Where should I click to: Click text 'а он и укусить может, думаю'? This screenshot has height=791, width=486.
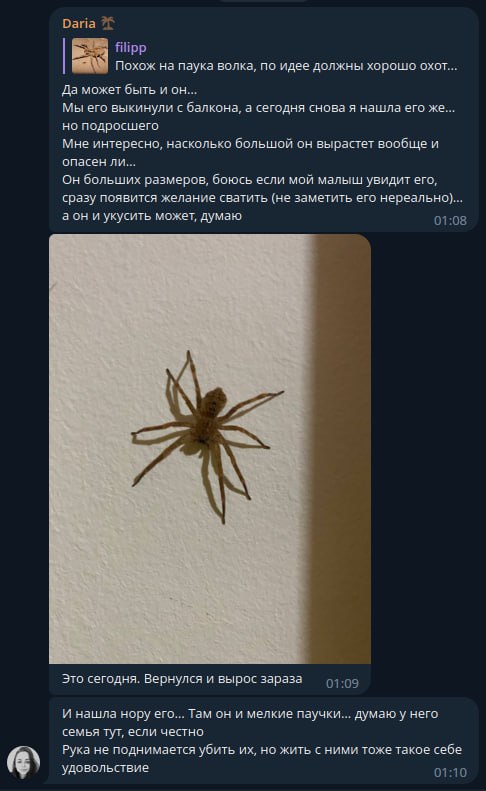tap(152, 215)
